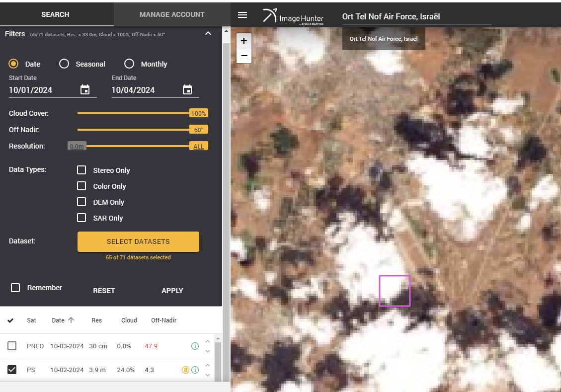This screenshot has width=561, height=392.
Task: Click the PS date 10-02-2024
Action: pos(67,370)
